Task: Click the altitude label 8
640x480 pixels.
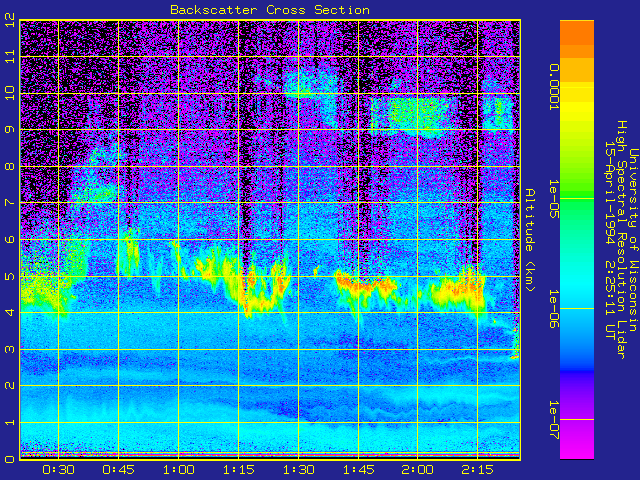Action: click(x=10, y=166)
